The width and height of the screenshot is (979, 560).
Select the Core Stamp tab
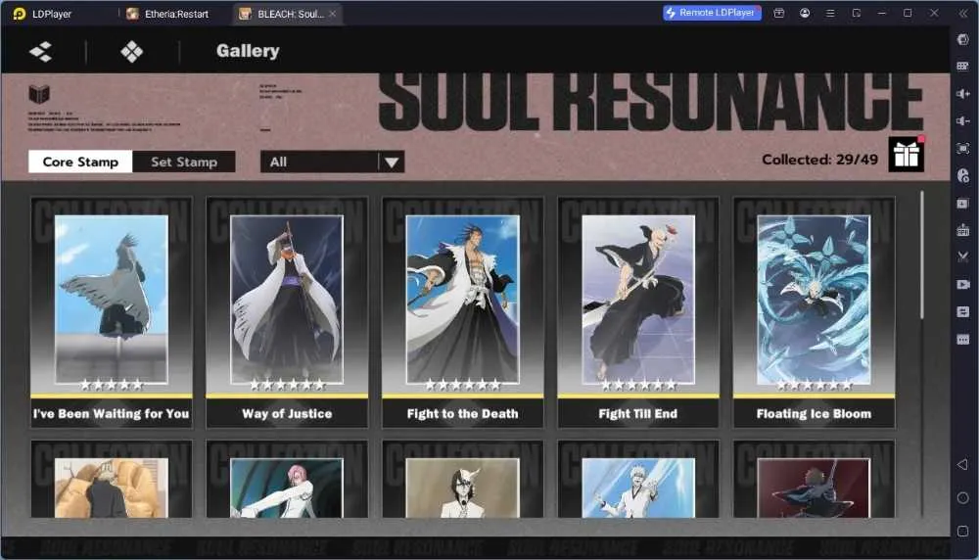pos(80,162)
